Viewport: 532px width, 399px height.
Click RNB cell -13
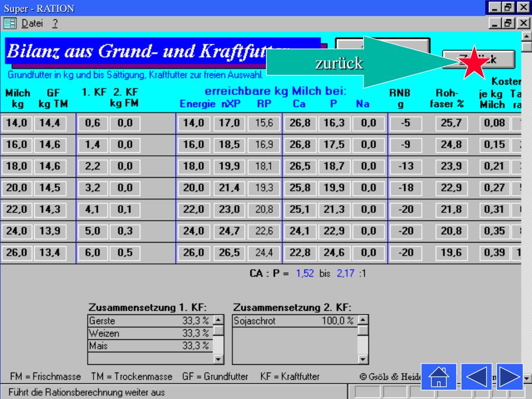coord(406,166)
